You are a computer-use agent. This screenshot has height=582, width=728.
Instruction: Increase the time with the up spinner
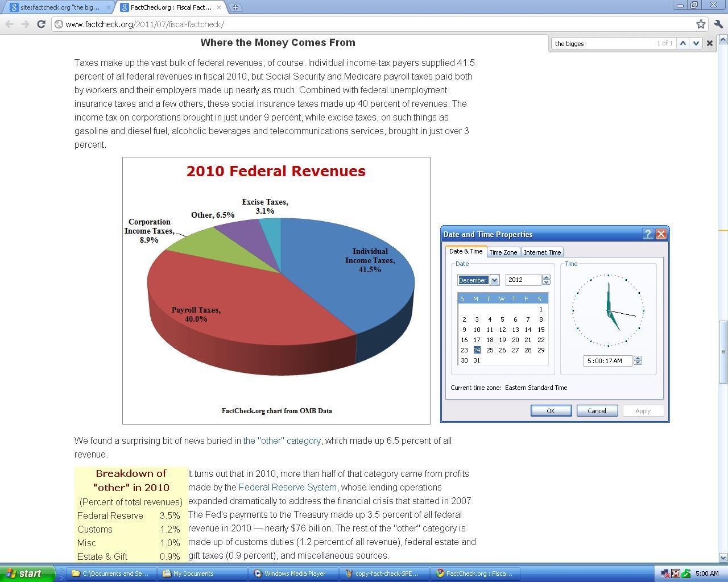638,358
